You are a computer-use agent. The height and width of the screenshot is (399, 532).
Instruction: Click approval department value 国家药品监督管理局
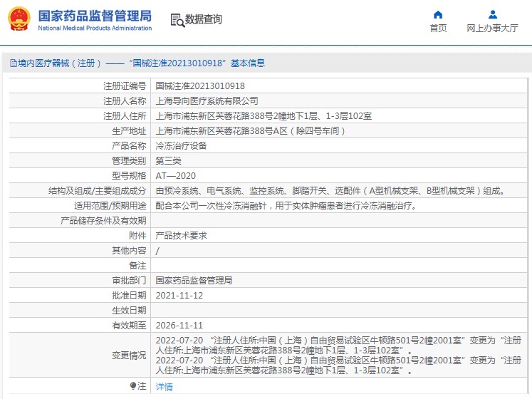[194, 280]
